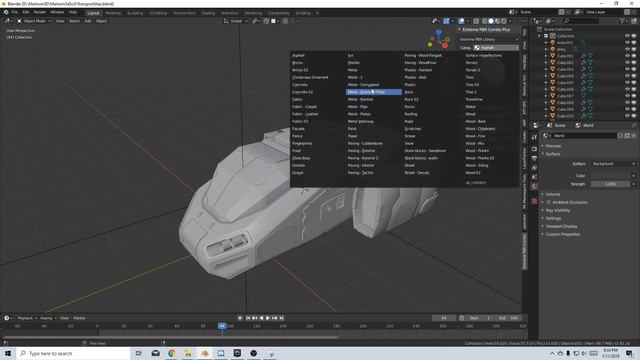Viewport: 640px width, 360px height.
Task: Click the navigation gizmo Z axis
Action: click(438, 32)
